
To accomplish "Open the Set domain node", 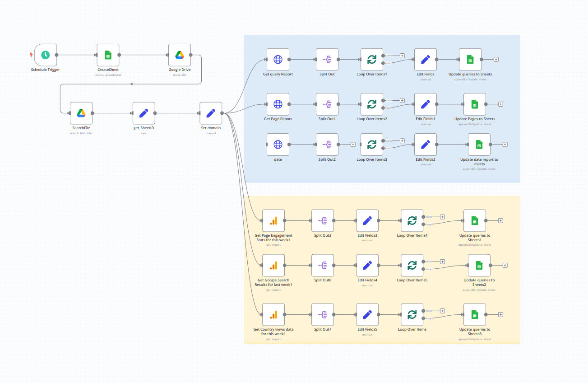I will point(211,113).
